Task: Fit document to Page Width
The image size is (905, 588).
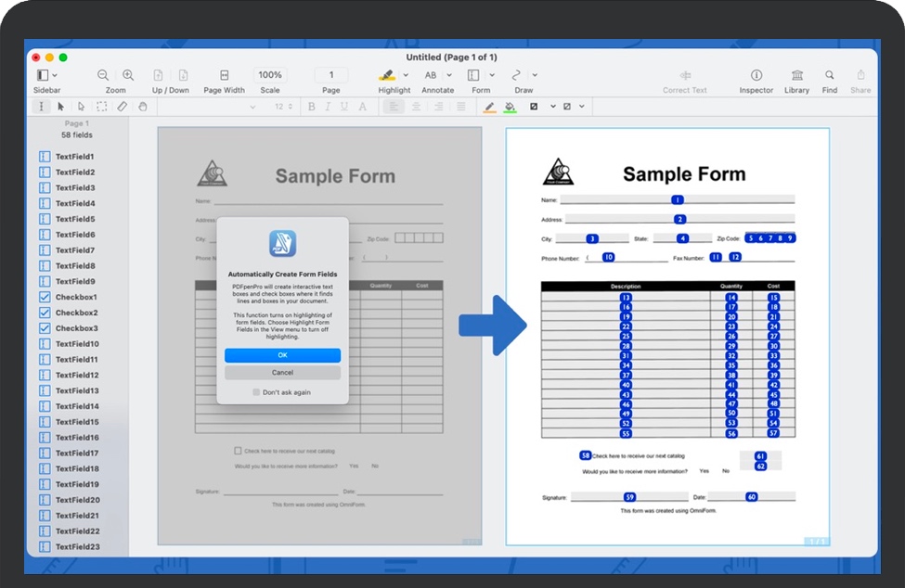Action: pos(224,75)
